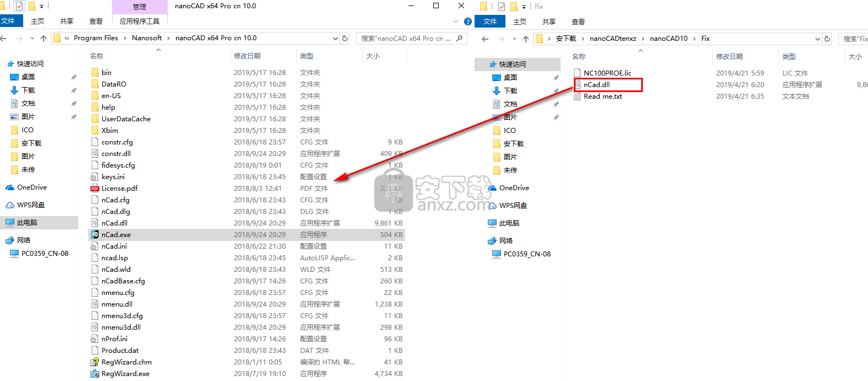The image size is (868, 381).
Task: Switch to 共享 tab in left window
Action: click(x=67, y=22)
